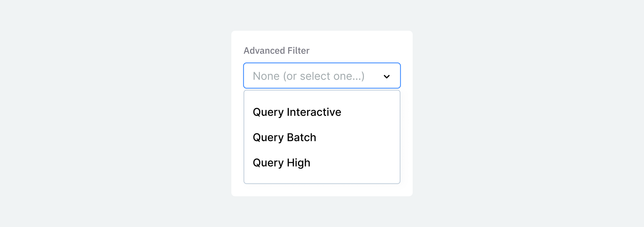The height and width of the screenshot is (227, 644).
Task: Click the word High in the third option
Action: coord(298,163)
